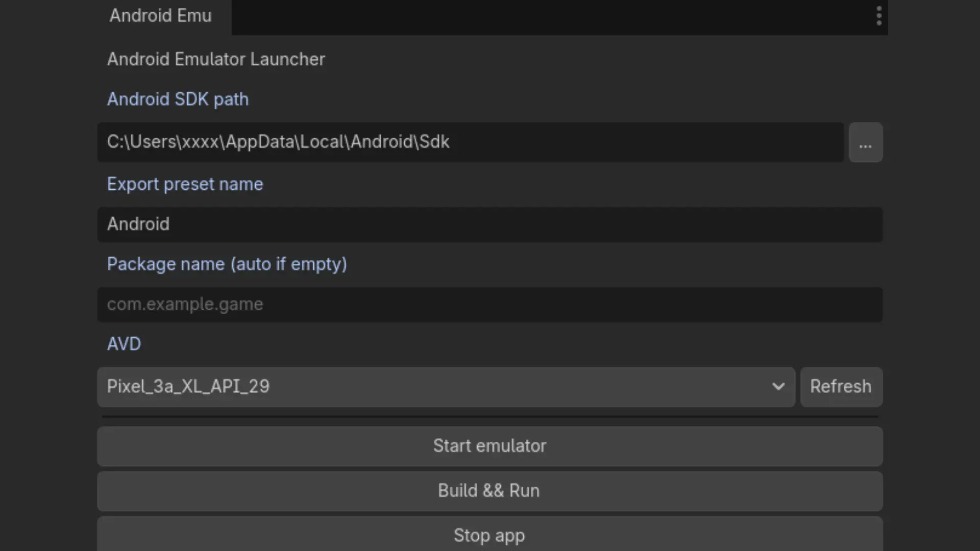Click into the Android SDK path field
Image resolution: width=980 pixels, height=551 pixels.
pyautogui.click(x=470, y=142)
